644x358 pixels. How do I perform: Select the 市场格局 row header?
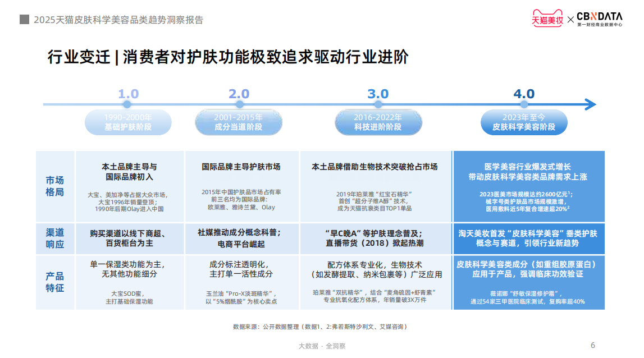coord(55,186)
